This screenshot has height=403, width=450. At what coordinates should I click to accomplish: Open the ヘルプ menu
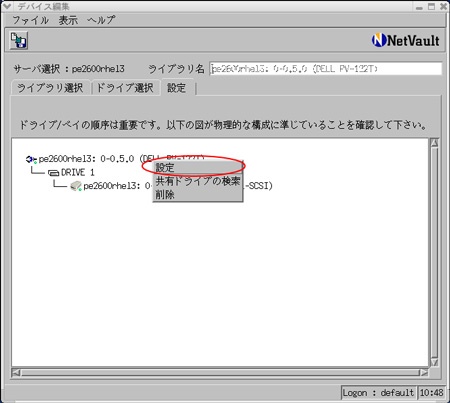[x=101, y=20]
